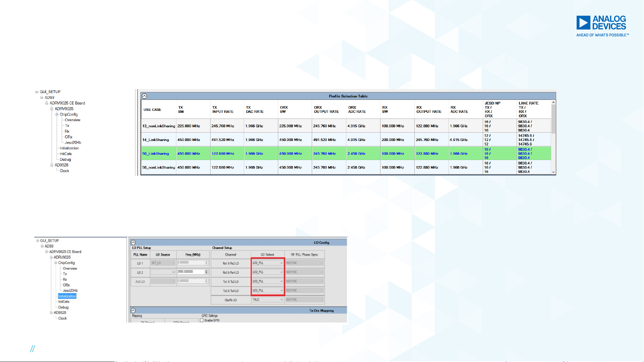The width and height of the screenshot is (644, 362).
Task: Select Debug node in tree beside LO Config
Action: pyautogui.click(x=63, y=307)
